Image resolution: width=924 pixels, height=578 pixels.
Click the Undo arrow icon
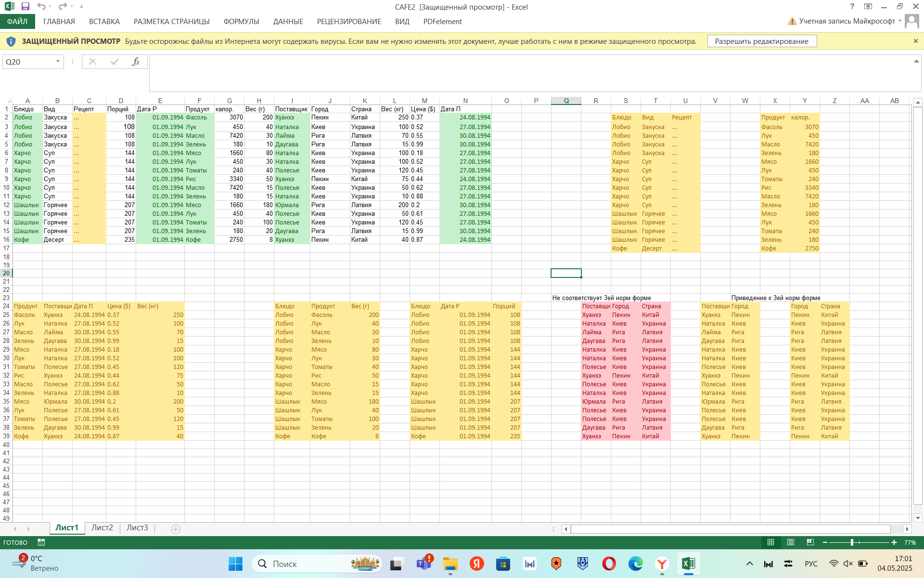point(42,7)
